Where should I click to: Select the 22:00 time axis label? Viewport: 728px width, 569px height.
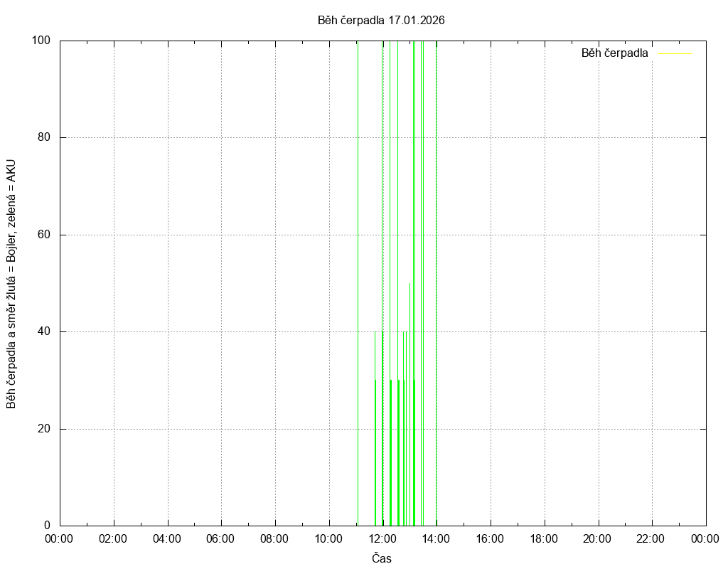[651, 538]
